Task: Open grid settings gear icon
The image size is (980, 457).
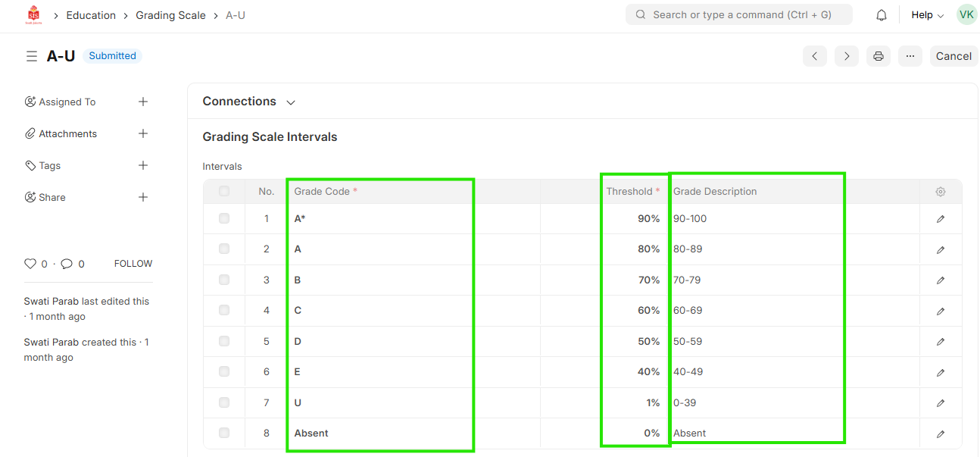Action: tap(940, 192)
